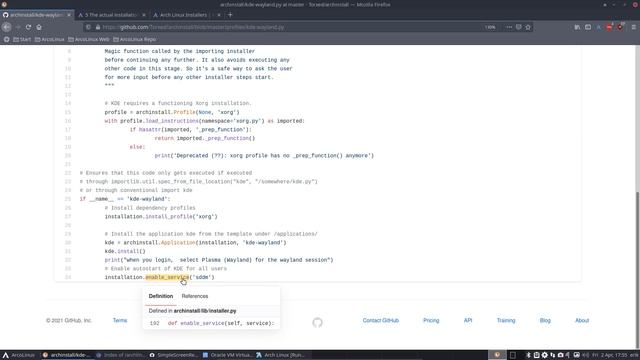640x360 pixels.
Task: Switch to Arch Linux [Running] taskbar window
Action: pos(281,355)
